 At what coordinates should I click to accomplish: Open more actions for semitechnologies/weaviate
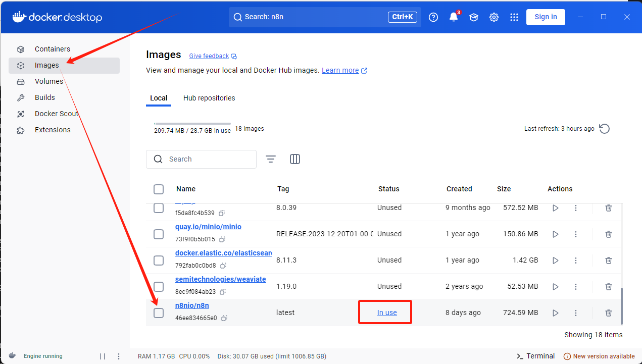576,287
